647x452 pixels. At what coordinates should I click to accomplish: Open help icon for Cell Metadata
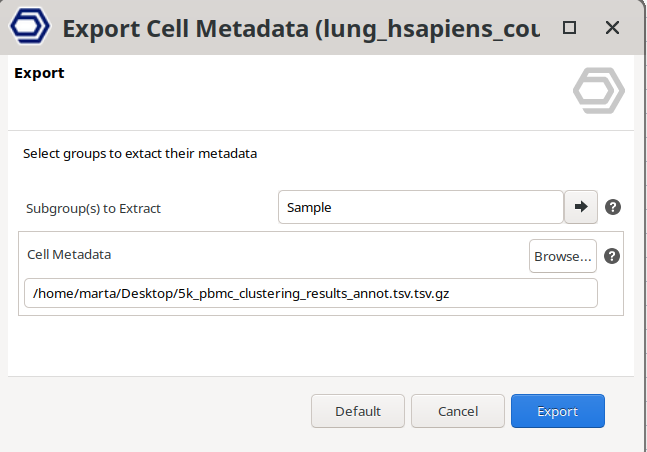[x=613, y=256]
